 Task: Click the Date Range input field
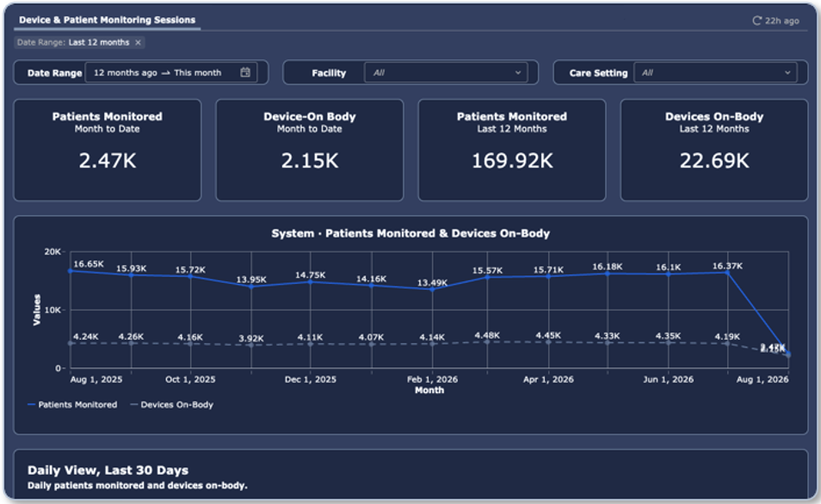170,73
